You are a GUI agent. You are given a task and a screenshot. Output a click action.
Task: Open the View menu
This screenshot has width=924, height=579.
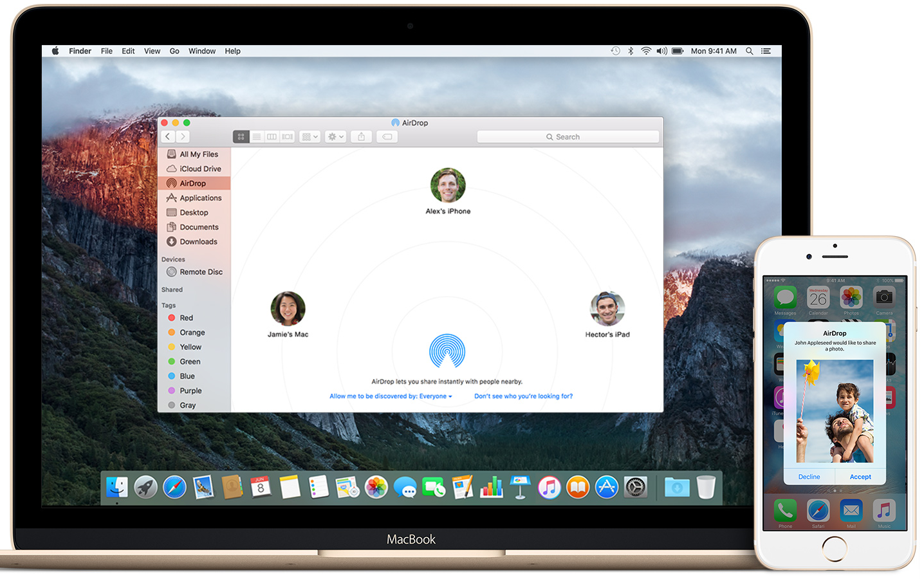point(152,51)
